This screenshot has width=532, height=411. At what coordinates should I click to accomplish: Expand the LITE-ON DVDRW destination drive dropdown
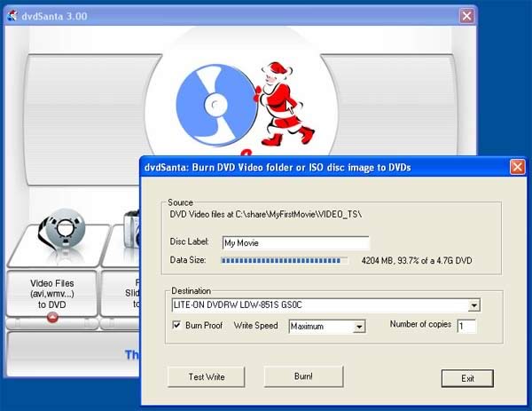tap(474, 305)
